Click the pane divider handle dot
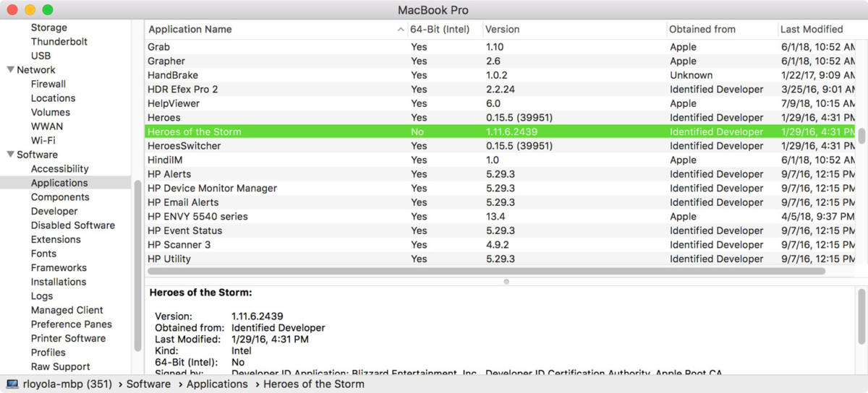 coord(506,281)
